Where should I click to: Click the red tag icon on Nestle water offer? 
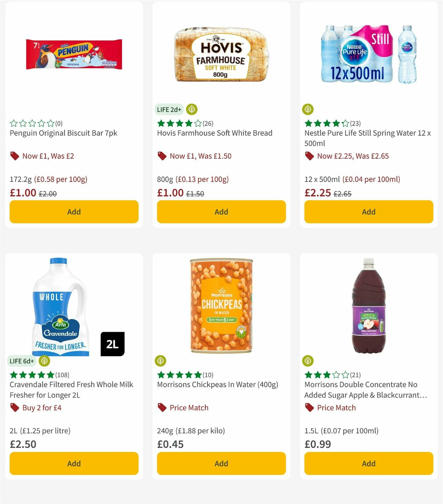click(309, 156)
